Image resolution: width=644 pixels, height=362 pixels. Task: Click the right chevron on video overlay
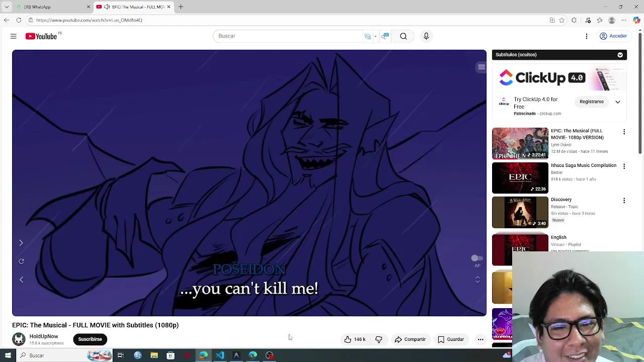click(21, 243)
